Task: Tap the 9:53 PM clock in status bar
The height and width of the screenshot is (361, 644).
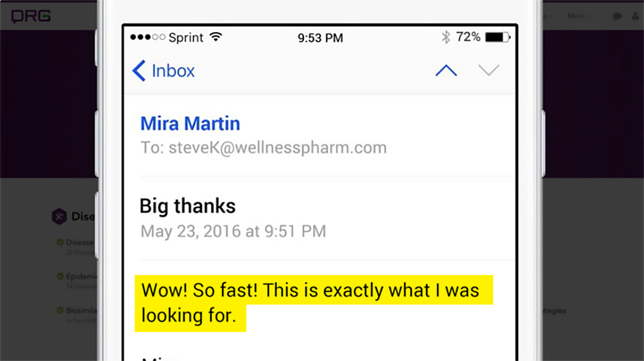Action: coord(320,38)
